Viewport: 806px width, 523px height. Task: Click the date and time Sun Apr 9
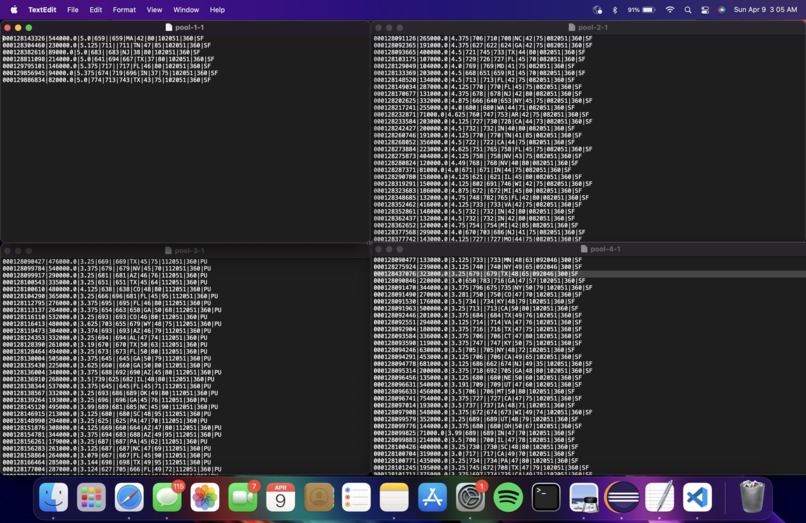(765, 10)
